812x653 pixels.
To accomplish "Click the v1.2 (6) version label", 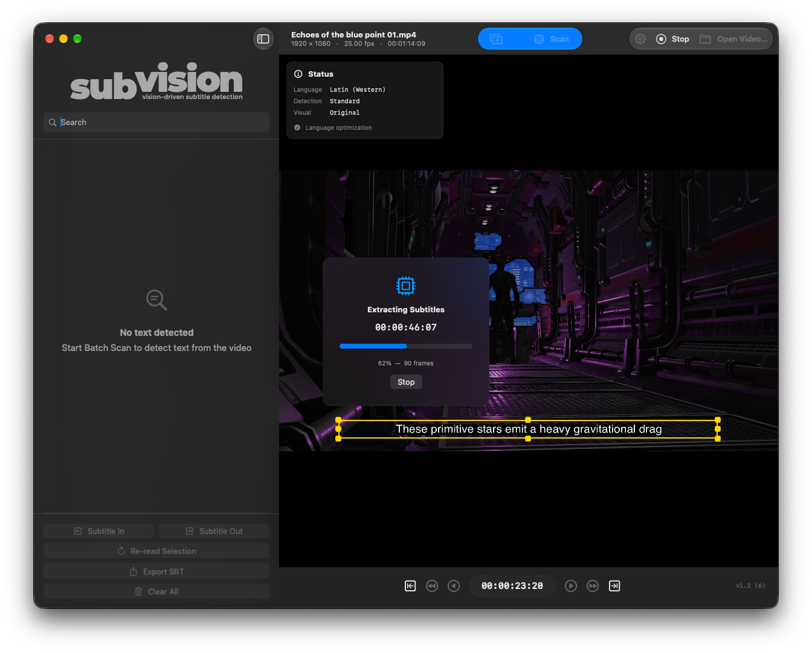I will click(750, 586).
